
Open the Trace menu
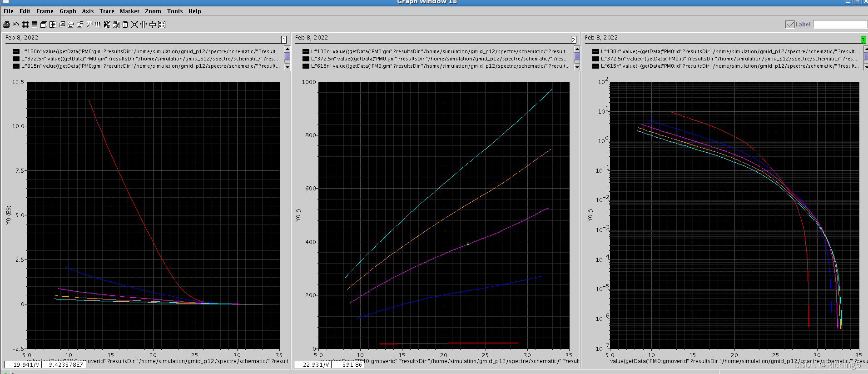click(107, 11)
